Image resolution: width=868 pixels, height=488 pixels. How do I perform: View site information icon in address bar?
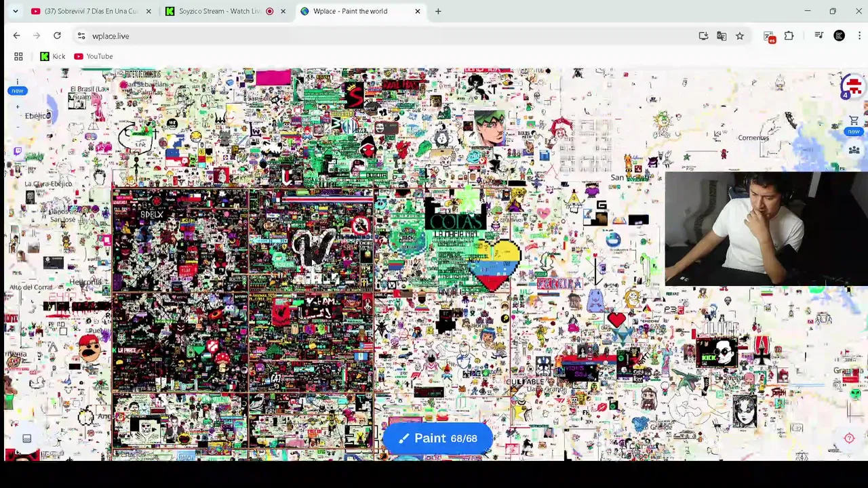pos(81,36)
